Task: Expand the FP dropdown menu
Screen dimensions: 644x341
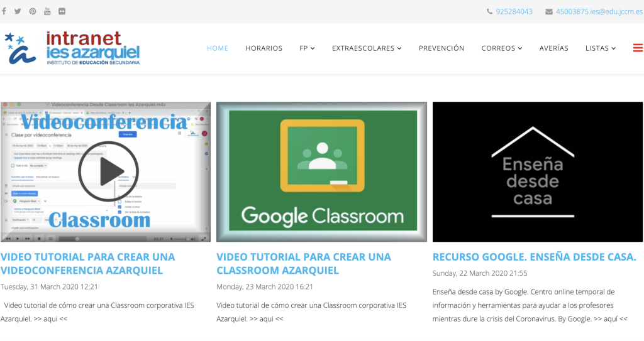Action: [307, 48]
